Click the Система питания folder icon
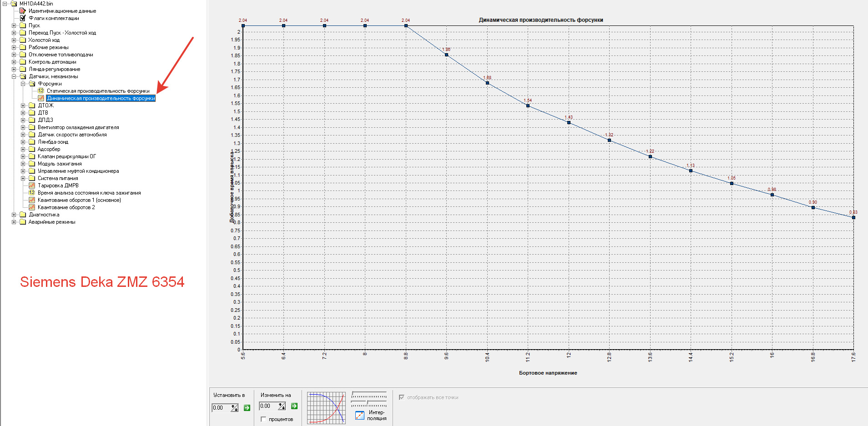868x426 pixels. click(32, 178)
